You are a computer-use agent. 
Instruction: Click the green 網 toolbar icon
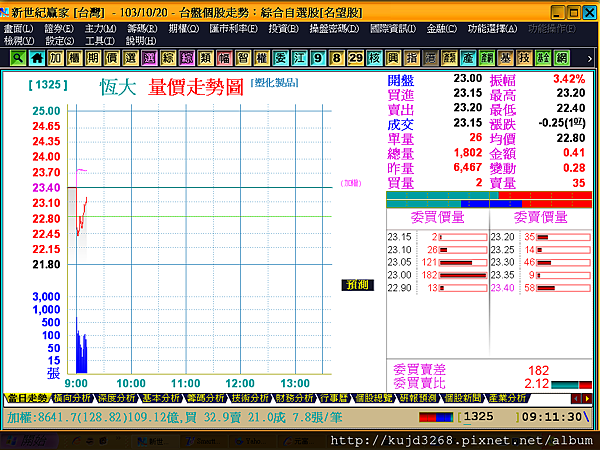point(562,58)
